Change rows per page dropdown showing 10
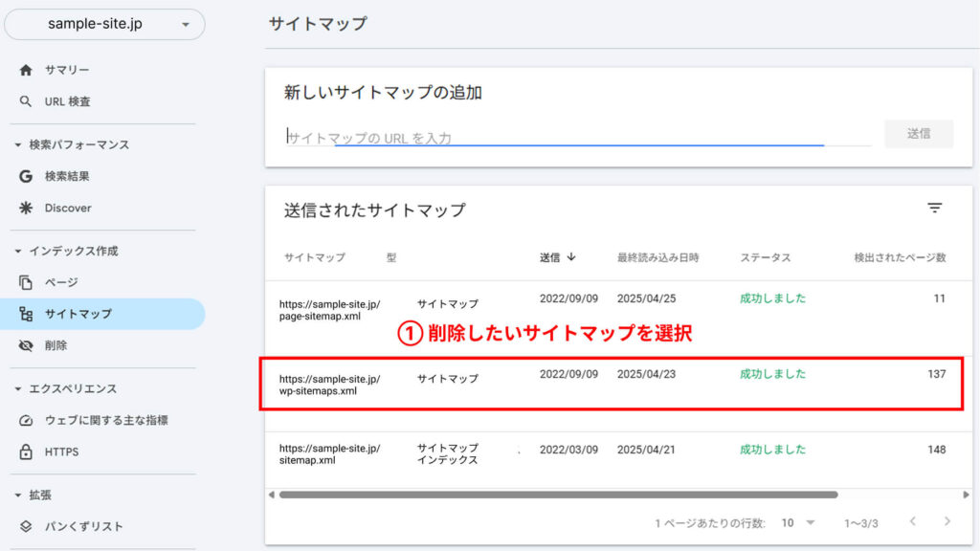 click(x=798, y=523)
